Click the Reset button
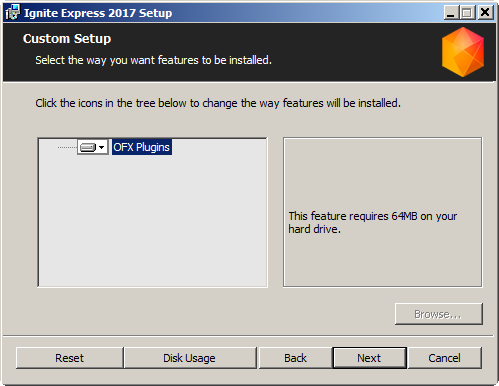The image size is (499, 386). (69, 358)
